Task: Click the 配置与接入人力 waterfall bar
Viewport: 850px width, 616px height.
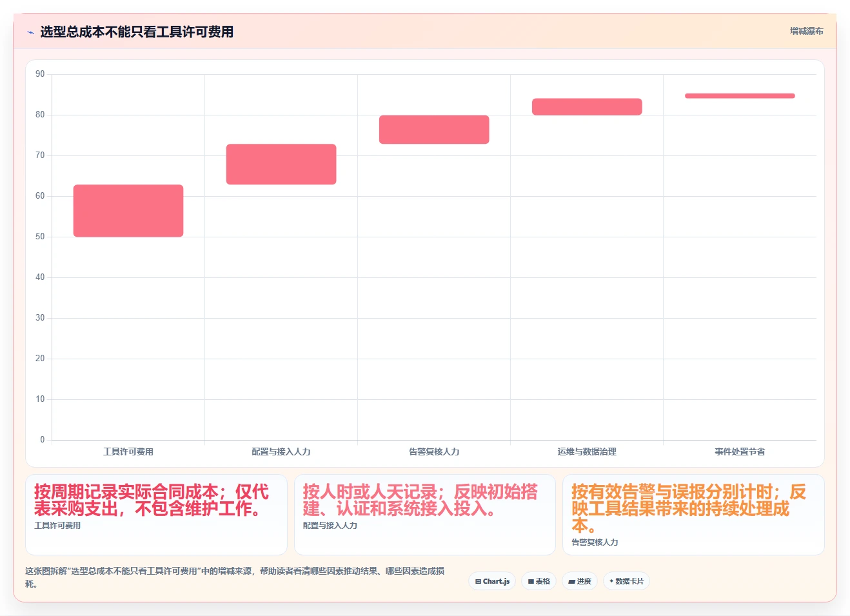Action: (281, 164)
